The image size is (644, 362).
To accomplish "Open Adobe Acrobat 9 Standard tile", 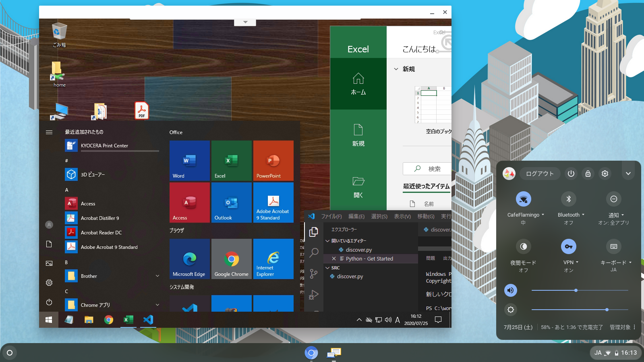I will click(x=273, y=202).
